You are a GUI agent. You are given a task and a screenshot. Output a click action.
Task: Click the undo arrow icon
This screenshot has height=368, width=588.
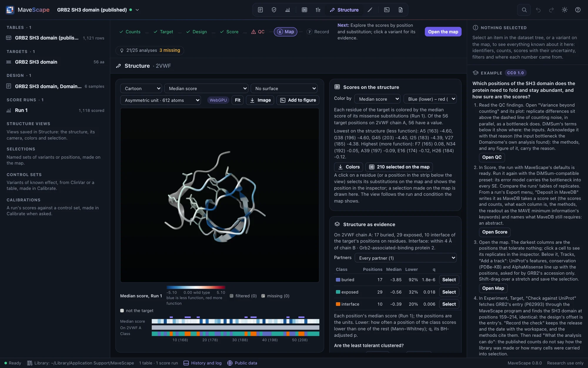(538, 10)
